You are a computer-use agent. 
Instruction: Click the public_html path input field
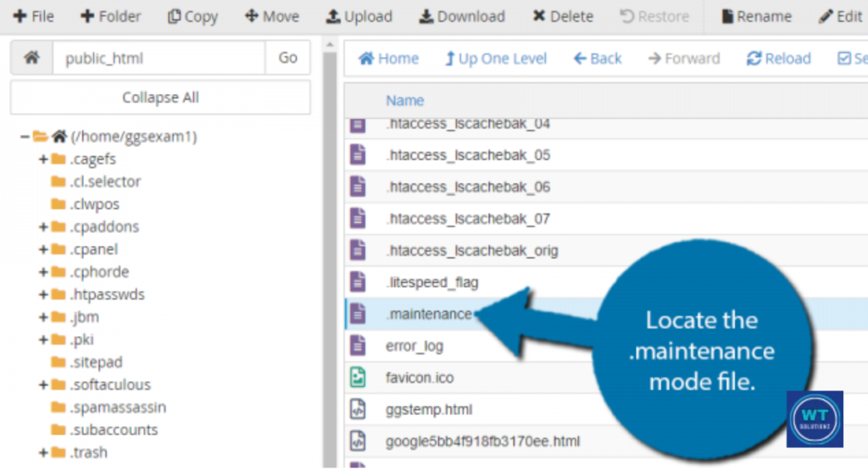159,58
